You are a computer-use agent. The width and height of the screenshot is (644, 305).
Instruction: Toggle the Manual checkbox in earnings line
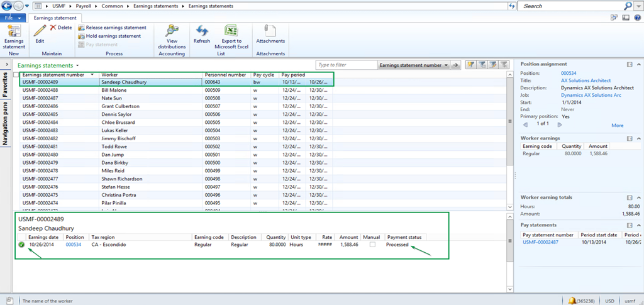click(x=372, y=245)
